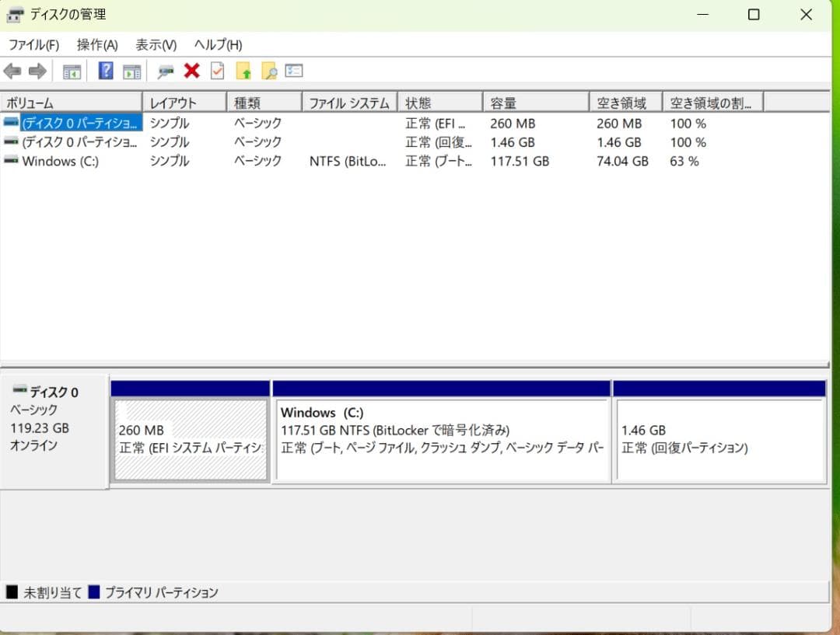840x635 pixels.
Task: Click the folder with magnifier icon
Action: (x=269, y=71)
